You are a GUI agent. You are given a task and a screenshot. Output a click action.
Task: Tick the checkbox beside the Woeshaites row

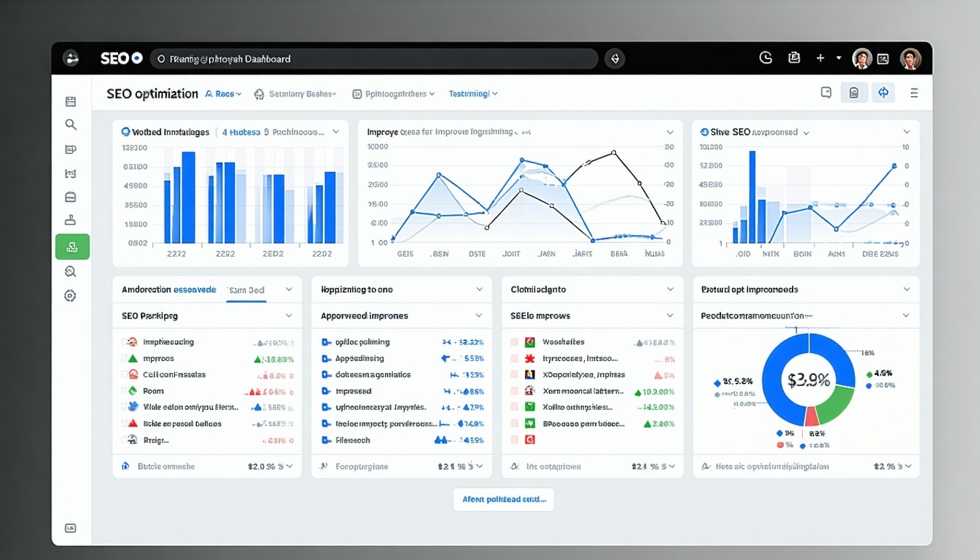pyautogui.click(x=514, y=342)
